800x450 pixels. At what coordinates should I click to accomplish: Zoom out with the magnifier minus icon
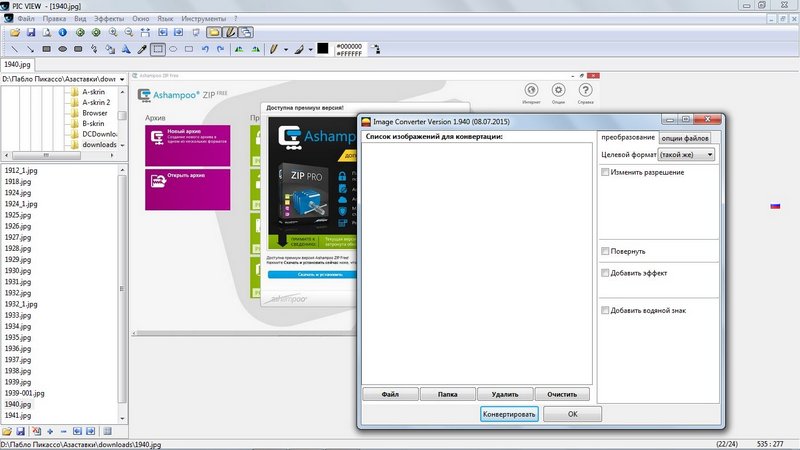pyautogui.click(x=129, y=33)
